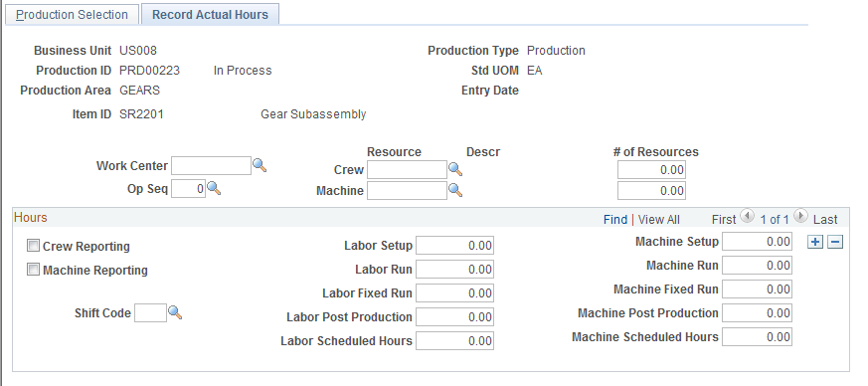This screenshot has height=386, width=868.
Task: Click the '1 of 1' row counter
Action: pyautogui.click(x=774, y=219)
